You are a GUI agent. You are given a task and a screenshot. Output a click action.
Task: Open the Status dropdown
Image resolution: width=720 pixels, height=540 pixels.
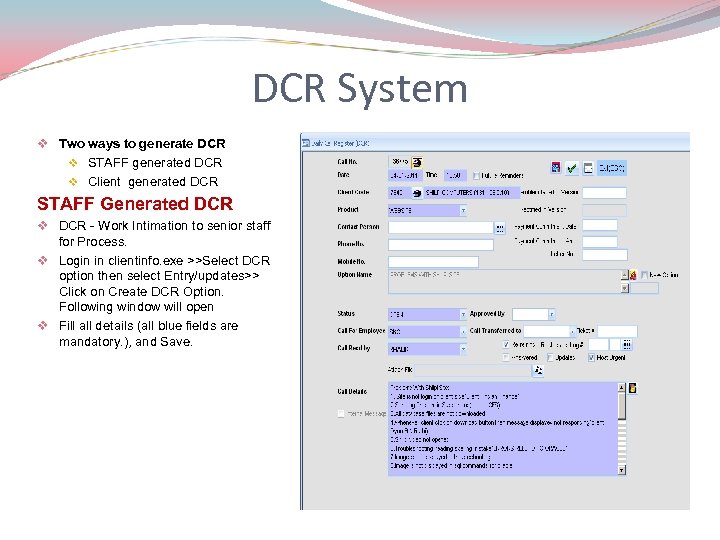click(x=463, y=315)
